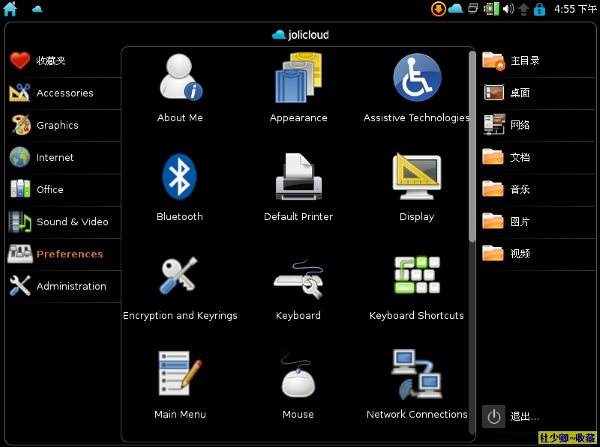
Task: Open the music folder 音乐
Action: pos(538,189)
